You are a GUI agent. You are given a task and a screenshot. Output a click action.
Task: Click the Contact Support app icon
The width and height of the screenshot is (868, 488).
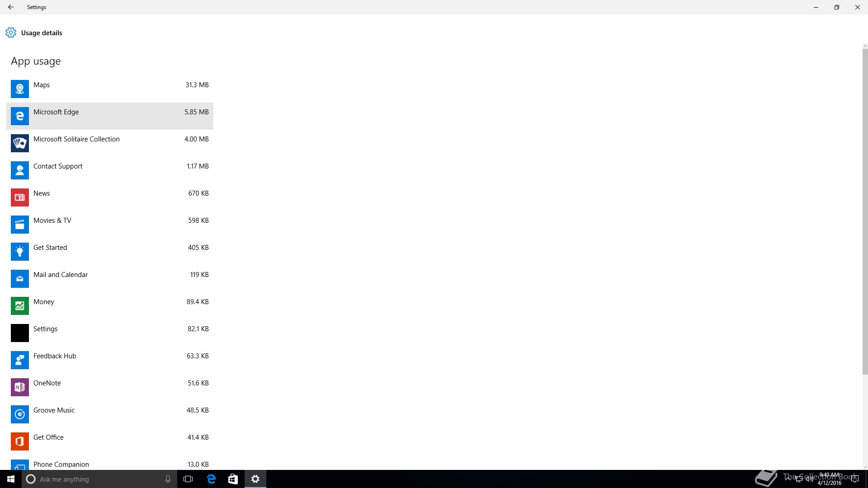point(20,170)
